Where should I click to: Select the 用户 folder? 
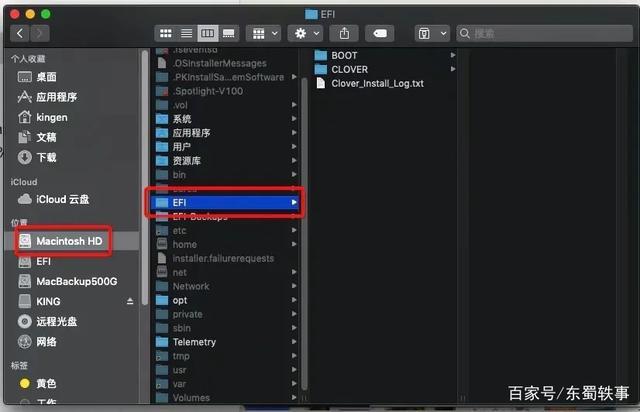tap(182, 147)
